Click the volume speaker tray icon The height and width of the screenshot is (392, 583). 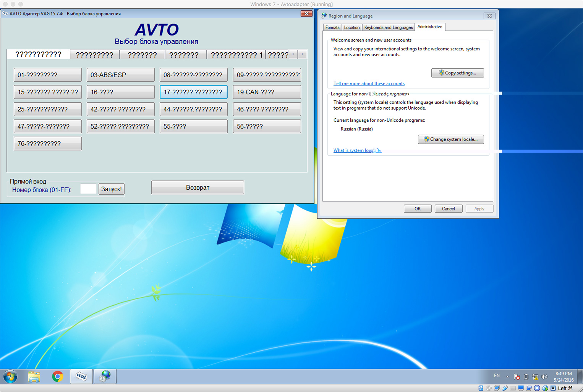click(x=544, y=377)
